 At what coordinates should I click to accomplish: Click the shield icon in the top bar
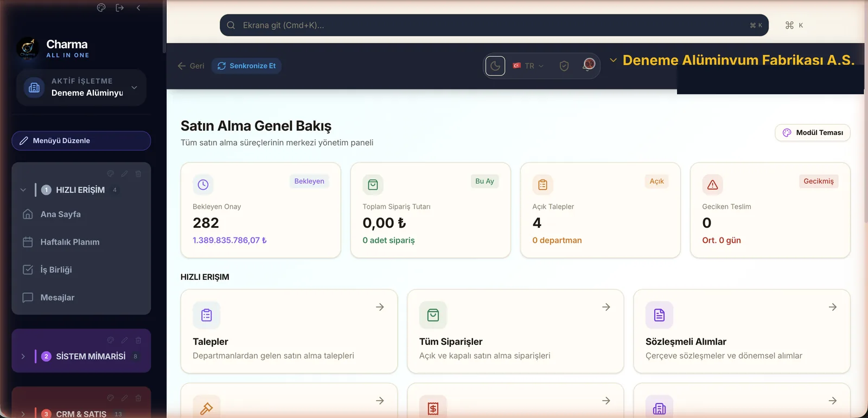coord(564,66)
